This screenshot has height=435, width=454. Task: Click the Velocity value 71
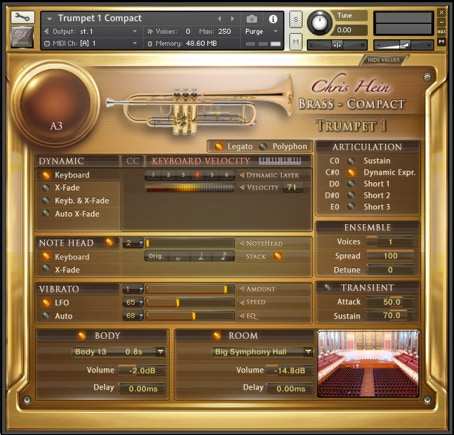292,187
